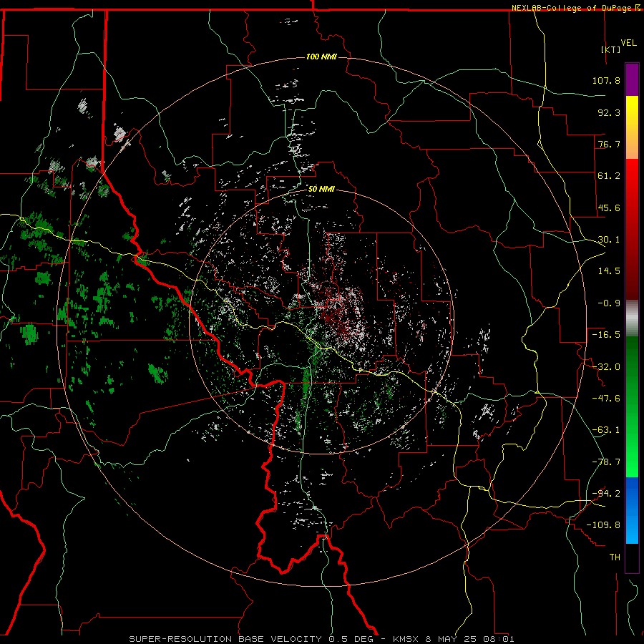Click the VEL legend heading
Viewport: 644px width, 644px height.
click(628, 43)
